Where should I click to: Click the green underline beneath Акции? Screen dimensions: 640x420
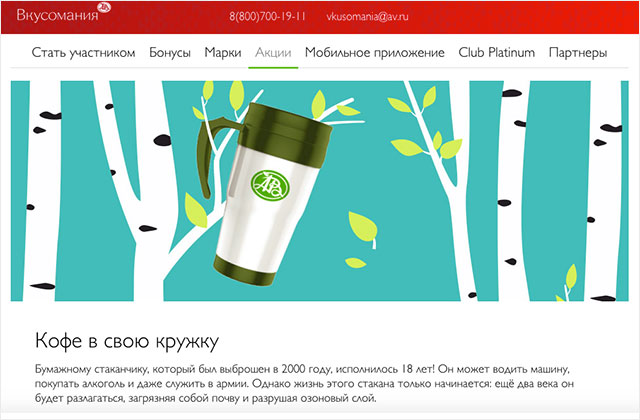click(x=273, y=67)
